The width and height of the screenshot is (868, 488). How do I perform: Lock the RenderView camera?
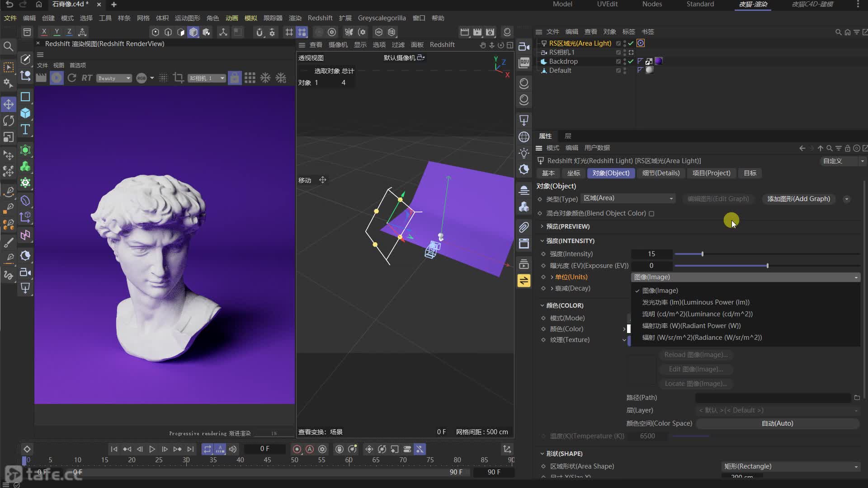pyautogui.click(x=234, y=78)
